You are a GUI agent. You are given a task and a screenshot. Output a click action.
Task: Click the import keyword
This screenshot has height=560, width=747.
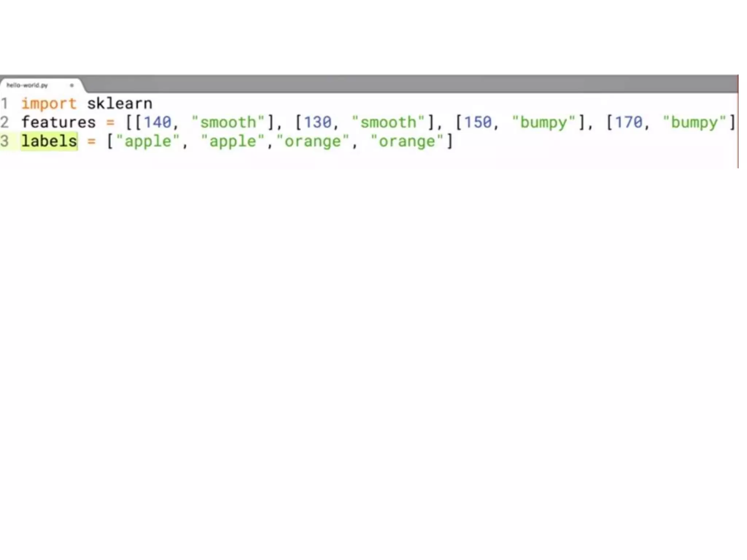pyautogui.click(x=49, y=104)
